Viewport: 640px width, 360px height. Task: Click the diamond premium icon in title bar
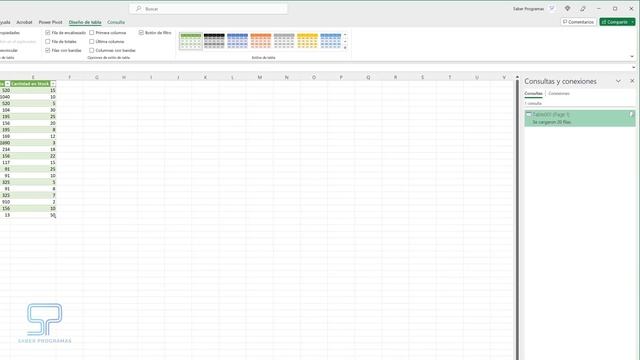point(567,9)
